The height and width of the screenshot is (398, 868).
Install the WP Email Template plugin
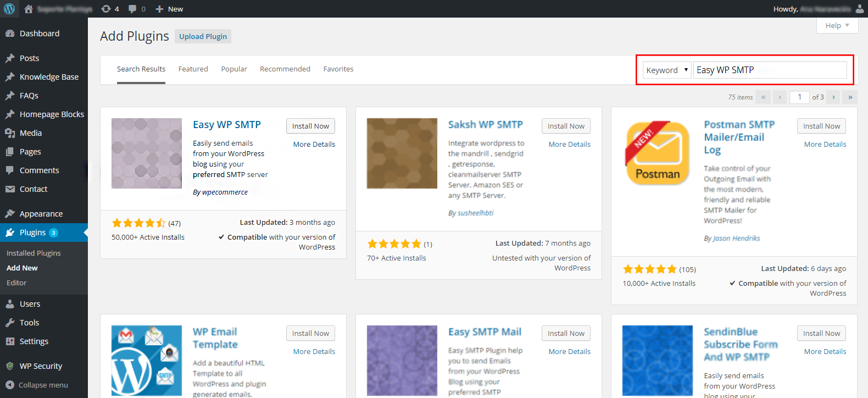(x=310, y=333)
